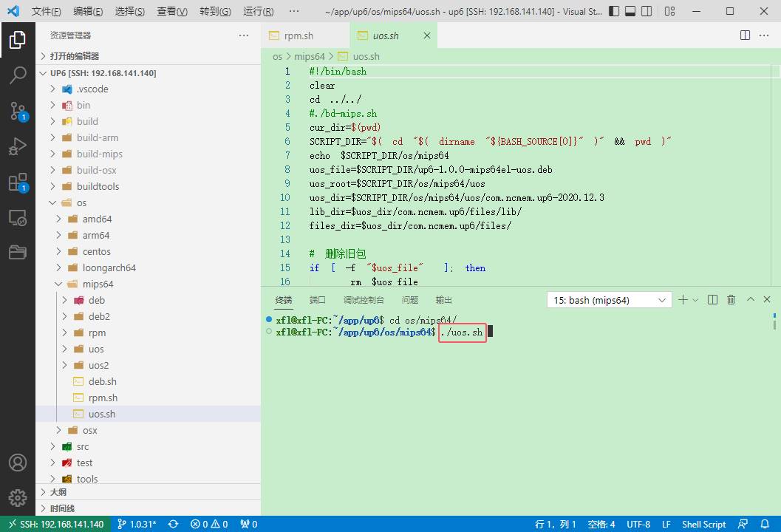Click the terminal panel scrollbar
The image size is (781, 532).
click(x=774, y=324)
